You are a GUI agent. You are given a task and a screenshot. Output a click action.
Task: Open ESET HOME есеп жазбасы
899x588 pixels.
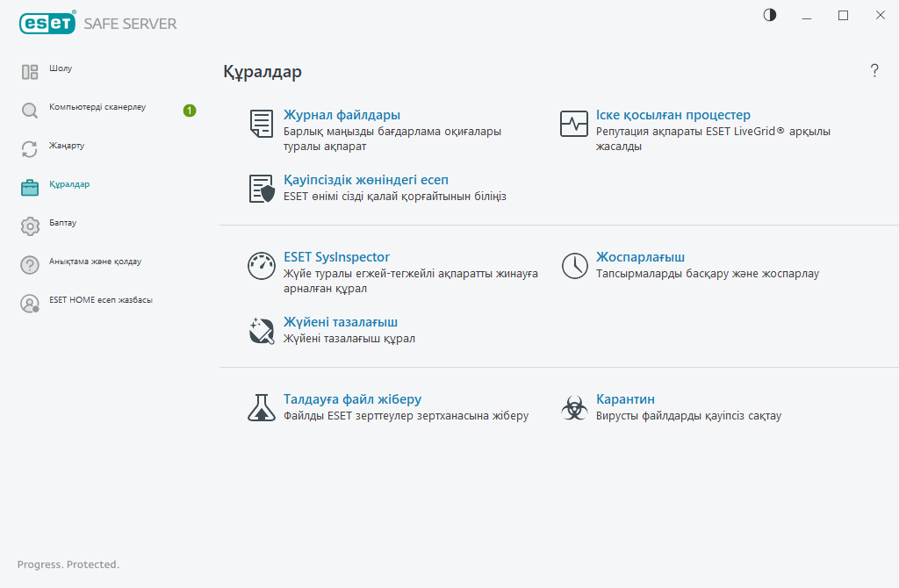point(100,300)
